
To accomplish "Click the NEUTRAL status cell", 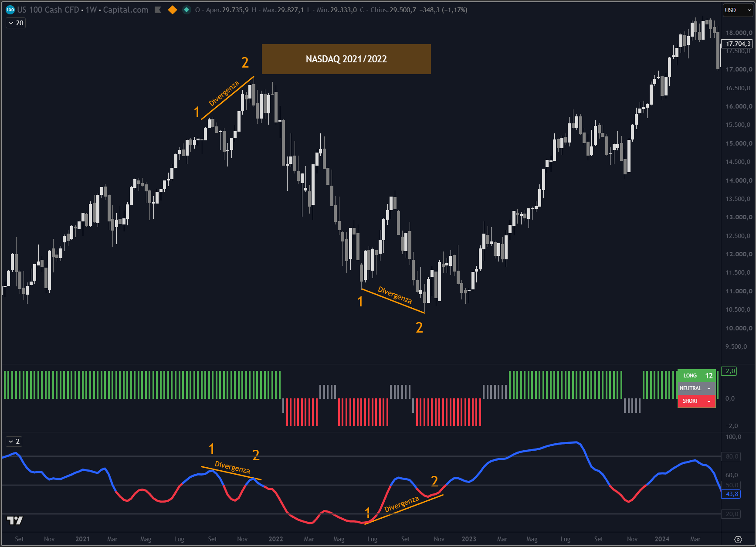I will tap(696, 388).
